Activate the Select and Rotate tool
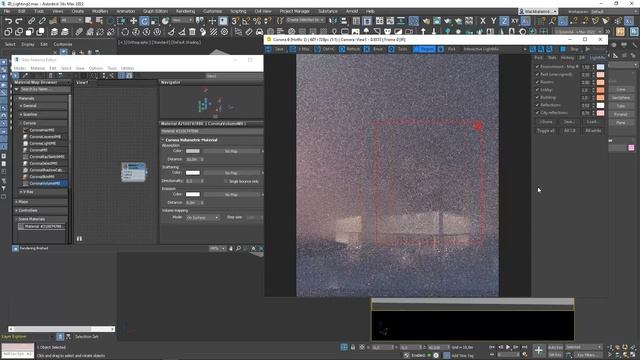The image size is (640, 360). point(144,20)
